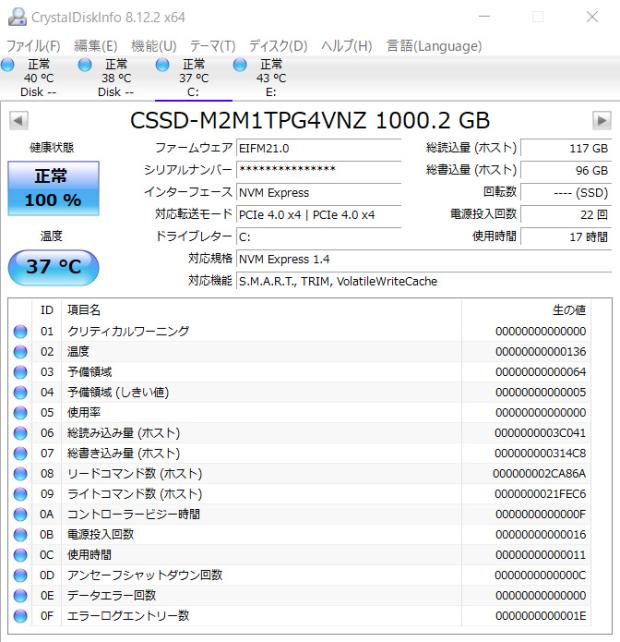
Task: Open the 言語(Language) menu
Action: (434, 45)
